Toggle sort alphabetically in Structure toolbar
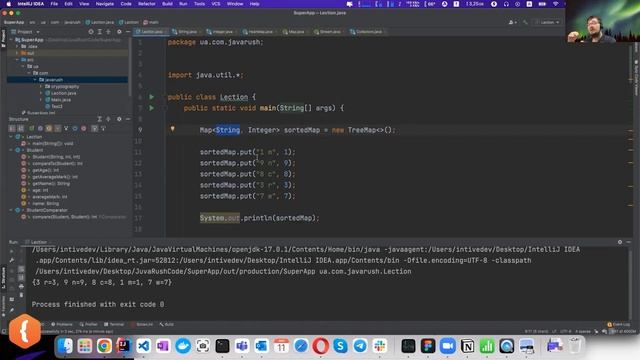The image size is (640, 360). [x=20, y=128]
